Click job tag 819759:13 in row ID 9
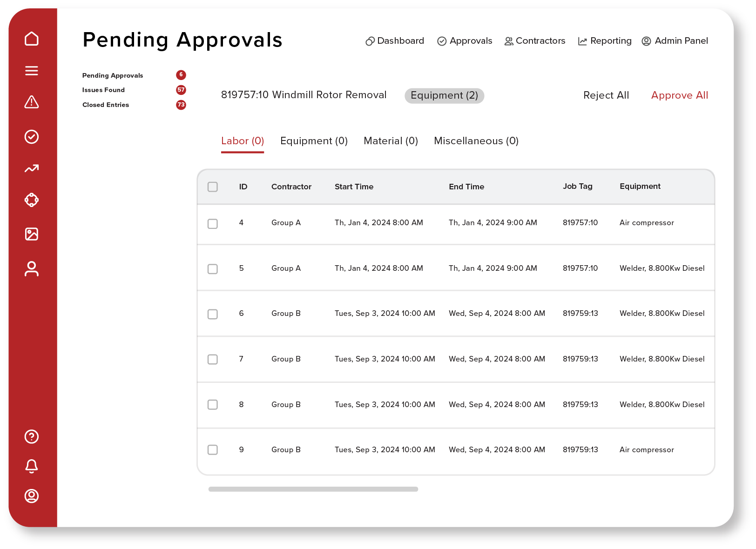756x549 pixels. point(580,450)
